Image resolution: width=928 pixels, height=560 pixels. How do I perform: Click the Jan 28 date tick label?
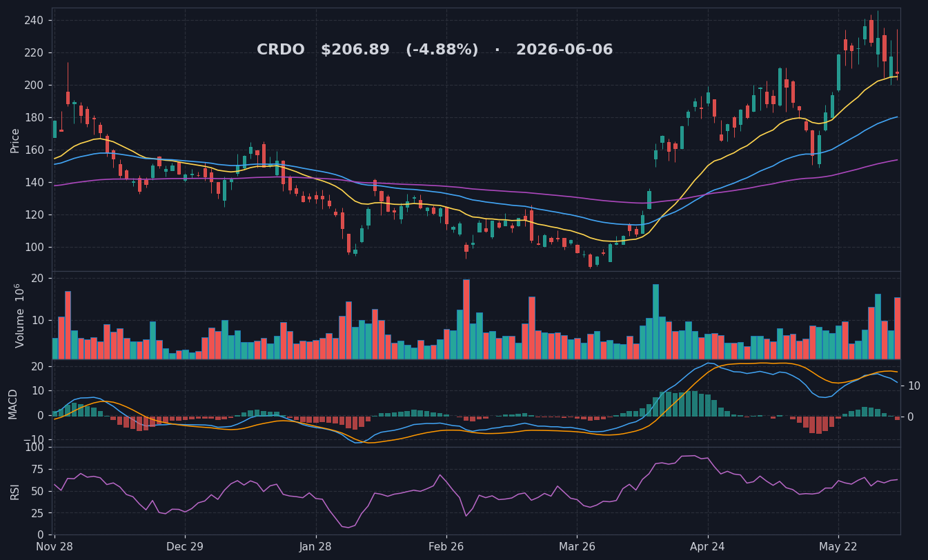point(316,546)
